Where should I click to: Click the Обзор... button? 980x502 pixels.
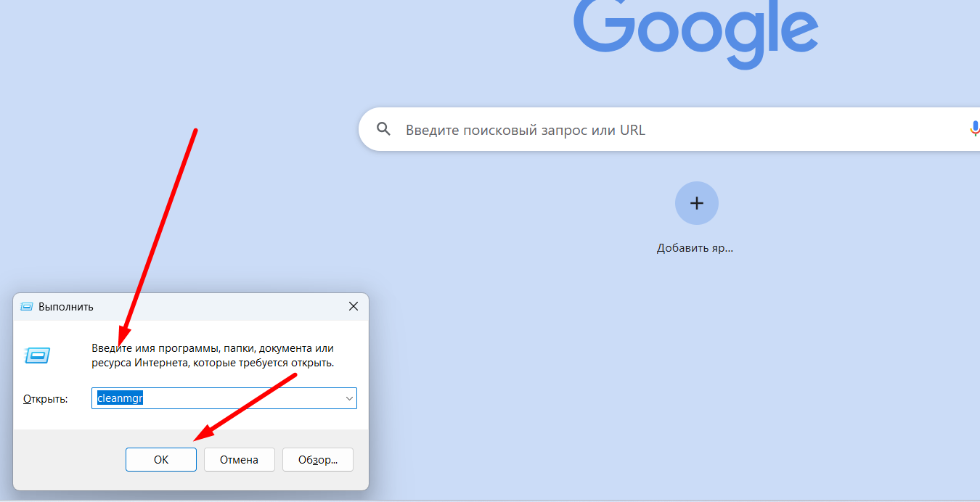point(318,459)
